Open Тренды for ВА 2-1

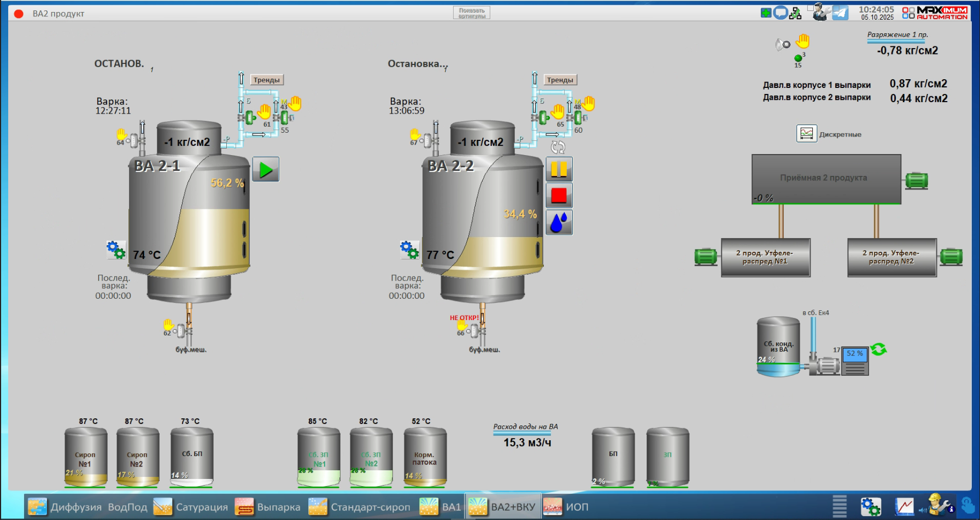267,80
